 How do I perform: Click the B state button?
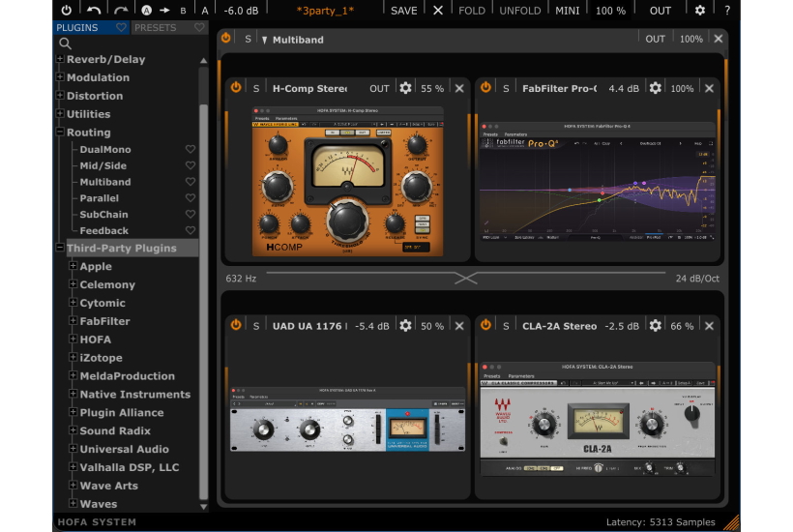(x=183, y=11)
